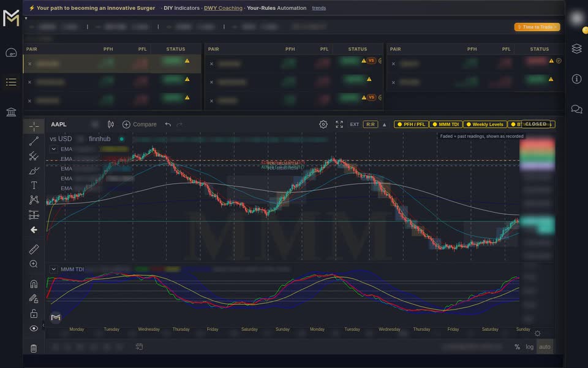Click the trash can remove-drawings icon
Image resolution: width=588 pixels, height=368 pixels.
34,348
